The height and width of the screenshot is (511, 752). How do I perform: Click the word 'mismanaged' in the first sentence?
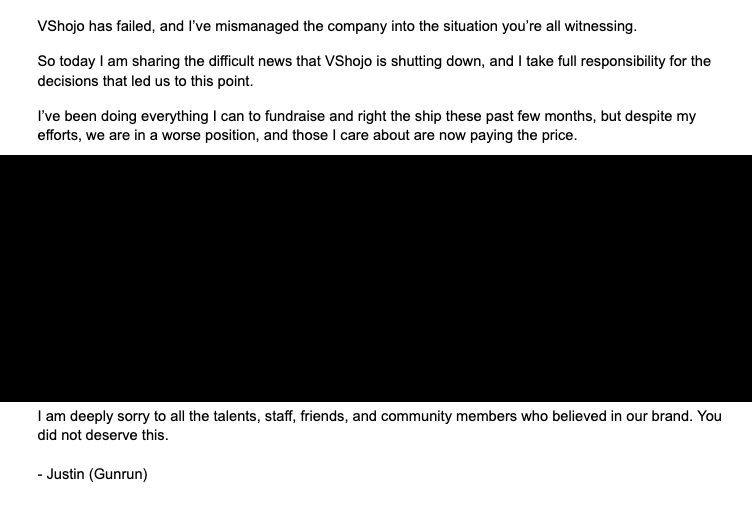259,25
